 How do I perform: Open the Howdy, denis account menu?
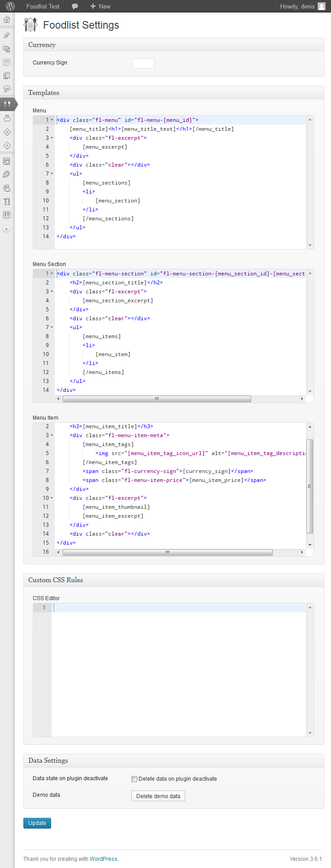click(302, 6)
